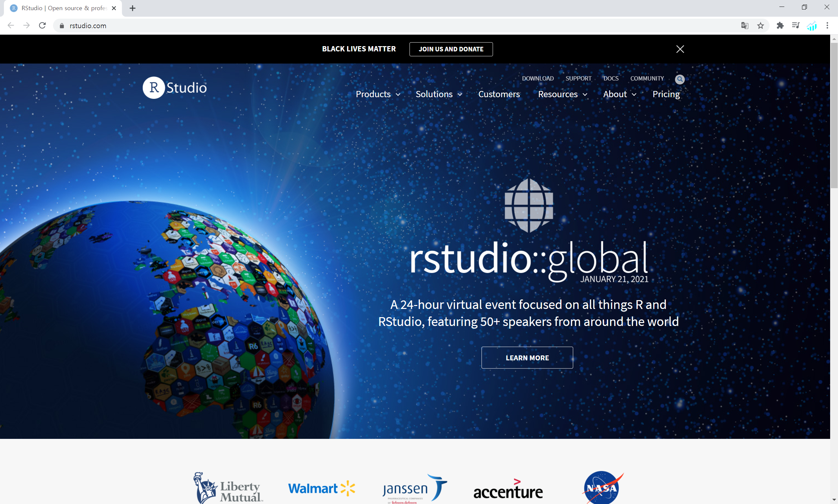
Task: Open the Resources dropdown
Action: coord(562,94)
